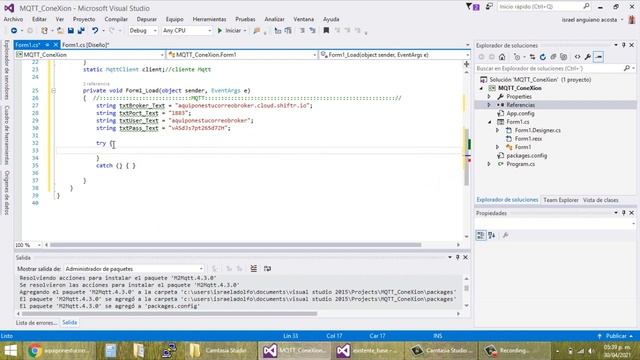
Task: Expand the Referencias node
Action: (489, 105)
